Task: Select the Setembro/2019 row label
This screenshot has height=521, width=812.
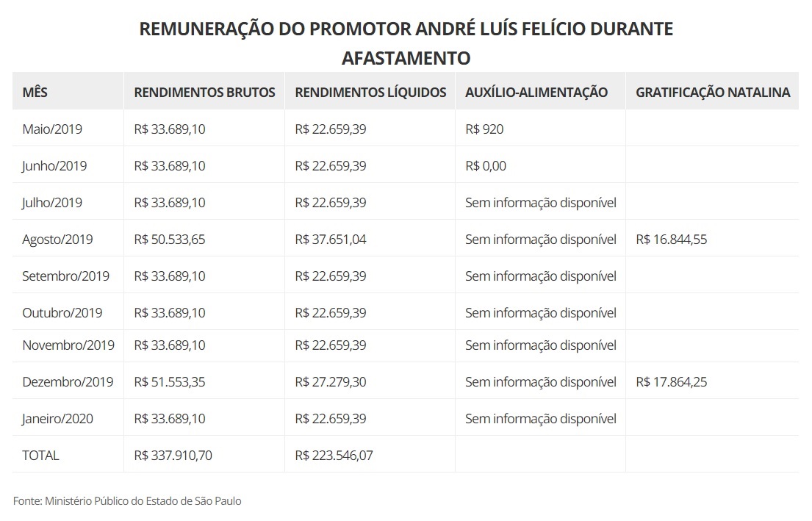Action: [x=65, y=276]
